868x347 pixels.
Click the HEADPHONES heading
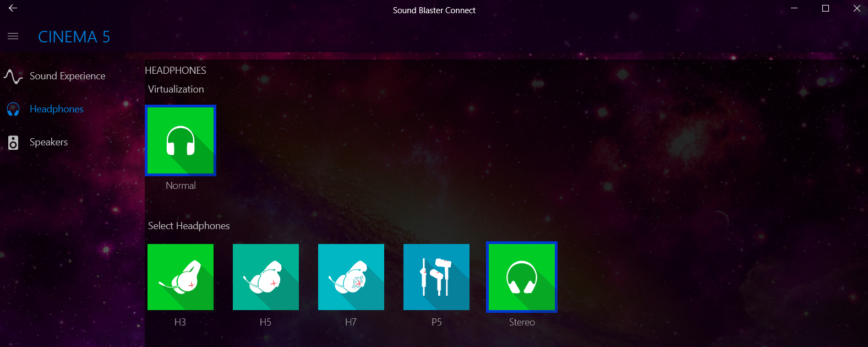[x=176, y=71]
